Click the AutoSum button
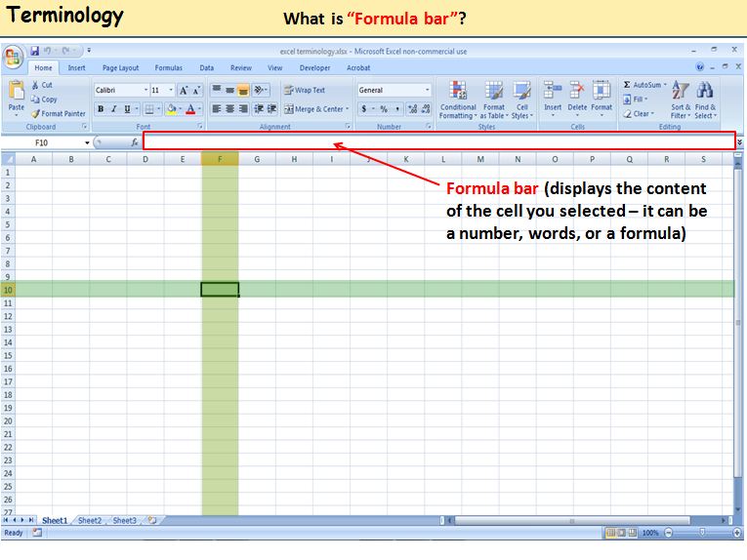The width and height of the screenshot is (747, 560). point(644,85)
